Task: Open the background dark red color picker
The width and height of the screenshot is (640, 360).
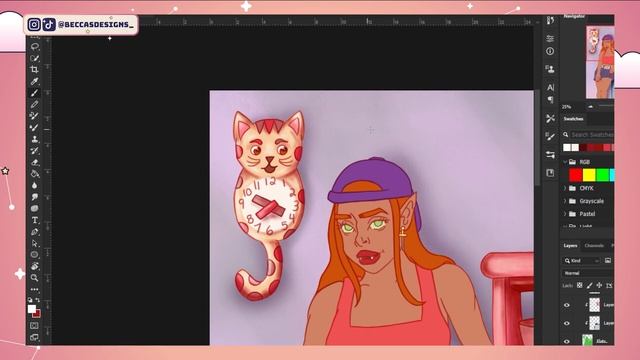Action: (37, 314)
